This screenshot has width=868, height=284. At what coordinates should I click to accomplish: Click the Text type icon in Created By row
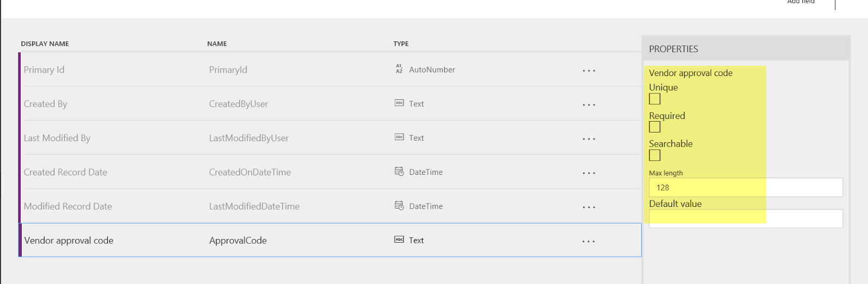click(x=399, y=103)
